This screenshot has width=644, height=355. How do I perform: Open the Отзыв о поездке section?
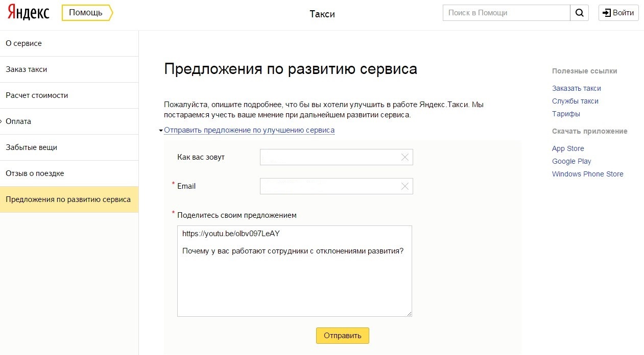[x=69, y=173]
